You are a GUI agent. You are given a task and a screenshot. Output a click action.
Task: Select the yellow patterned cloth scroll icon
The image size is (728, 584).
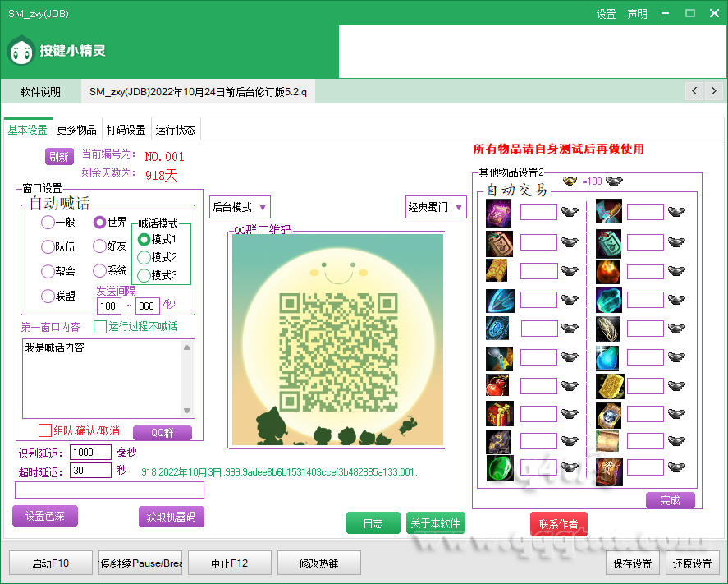[497, 270]
